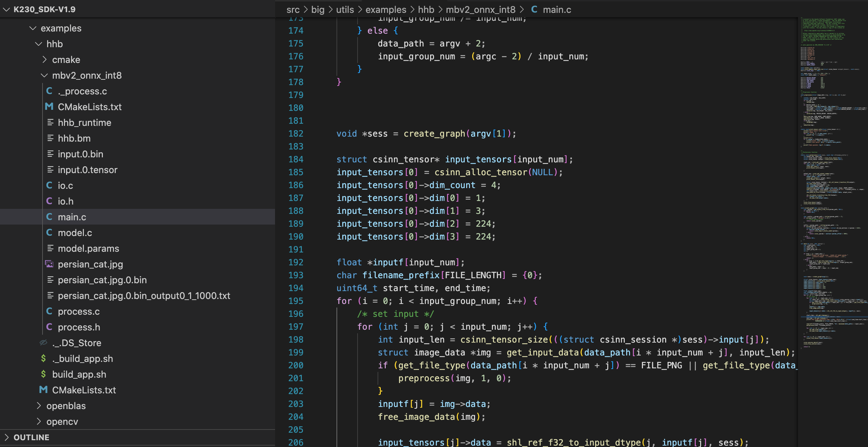Expand the cmake folder
The image size is (868, 447).
click(44, 60)
